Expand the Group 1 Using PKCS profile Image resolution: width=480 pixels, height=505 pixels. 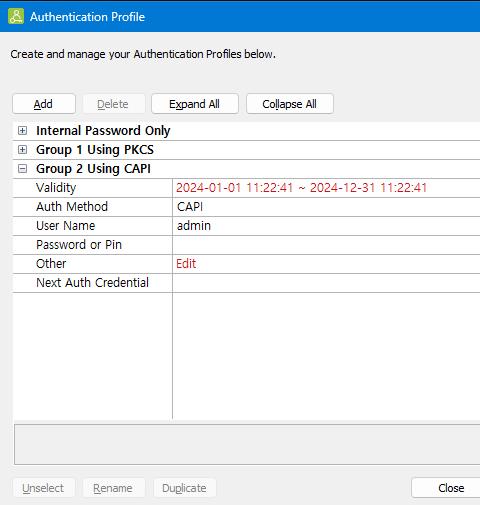22,150
